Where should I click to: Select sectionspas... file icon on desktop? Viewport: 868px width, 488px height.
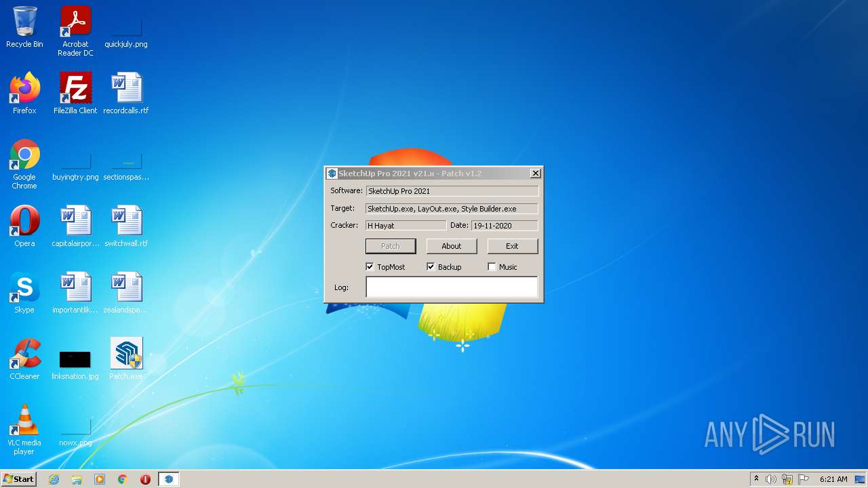tap(126, 167)
